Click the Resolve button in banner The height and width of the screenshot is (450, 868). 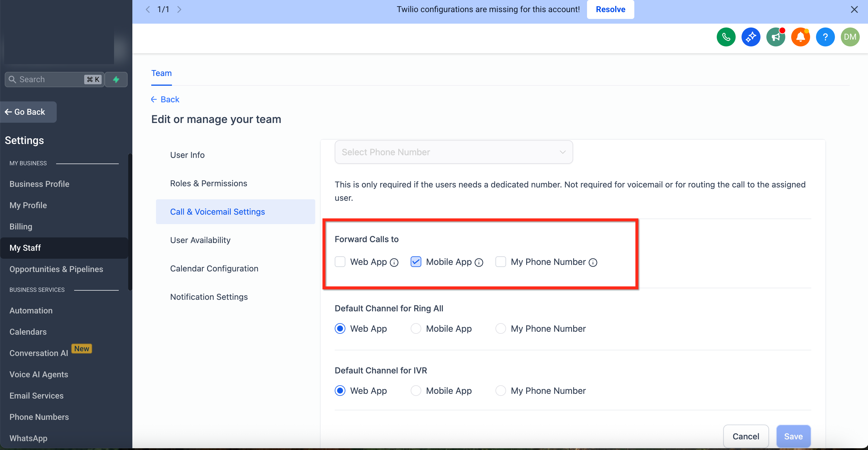click(x=610, y=9)
